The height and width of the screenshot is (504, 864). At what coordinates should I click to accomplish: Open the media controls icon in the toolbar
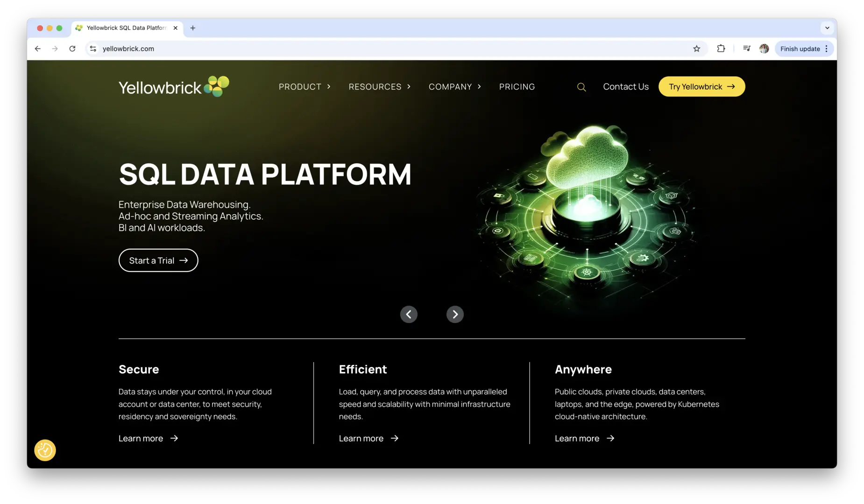coord(746,49)
